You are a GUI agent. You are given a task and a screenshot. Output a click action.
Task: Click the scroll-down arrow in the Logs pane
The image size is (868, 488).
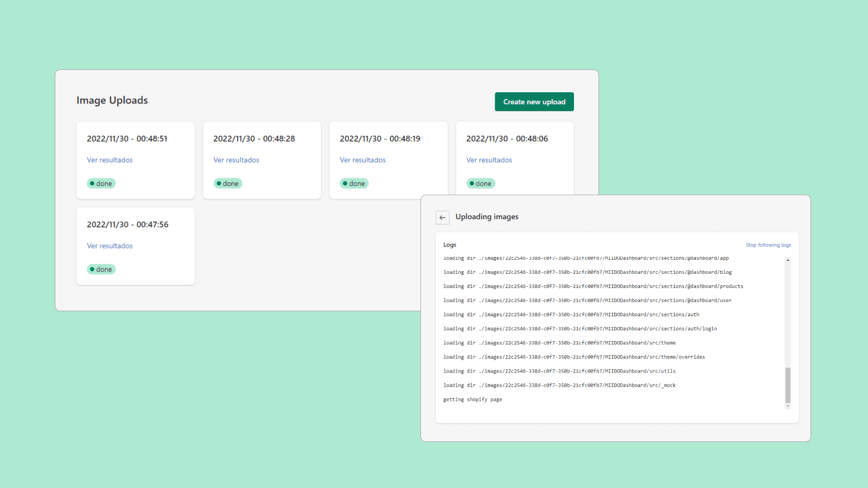tap(788, 406)
